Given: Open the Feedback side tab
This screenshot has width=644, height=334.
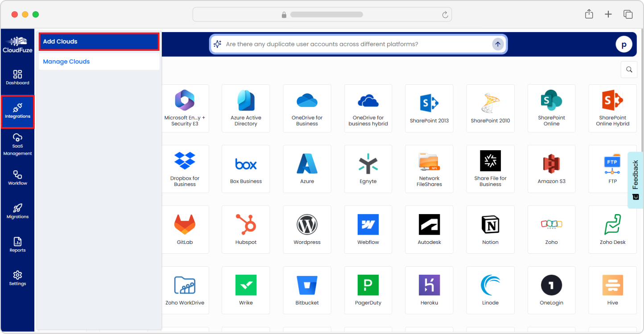Looking at the screenshot, I should [636, 180].
